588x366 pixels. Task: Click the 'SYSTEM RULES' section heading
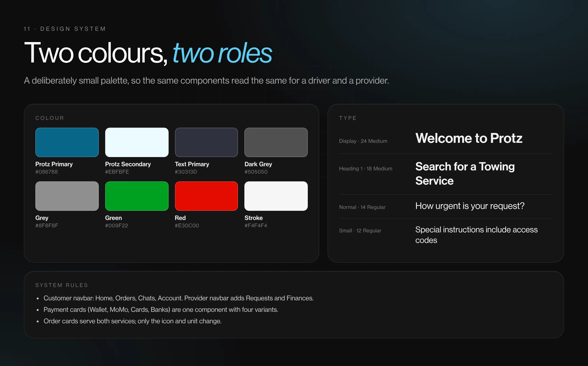pyautogui.click(x=62, y=285)
